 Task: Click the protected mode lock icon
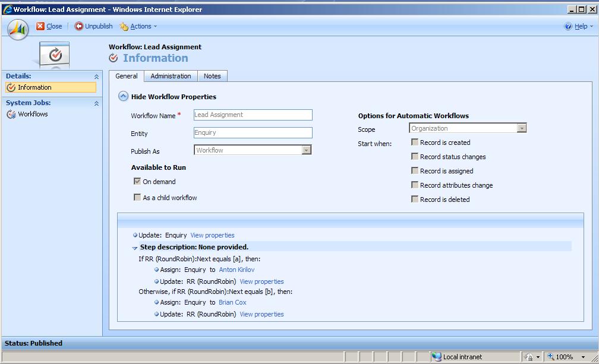pyautogui.click(x=529, y=357)
